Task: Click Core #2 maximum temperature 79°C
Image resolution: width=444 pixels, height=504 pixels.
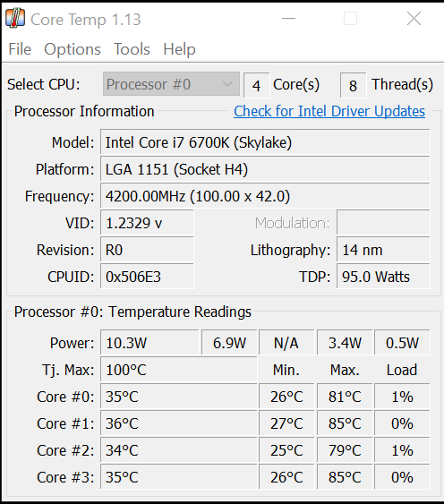Action: 345,450
